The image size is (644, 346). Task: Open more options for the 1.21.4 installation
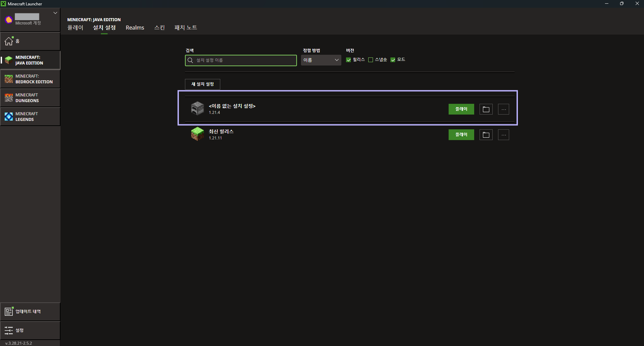pyautogui.click(x=503, y=109)
